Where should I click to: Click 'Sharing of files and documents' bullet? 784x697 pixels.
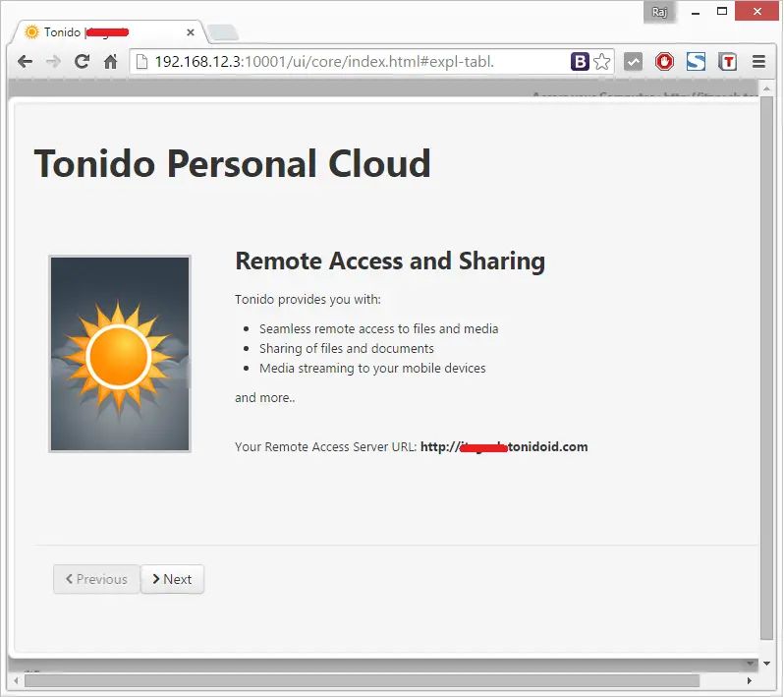point(347,348)
